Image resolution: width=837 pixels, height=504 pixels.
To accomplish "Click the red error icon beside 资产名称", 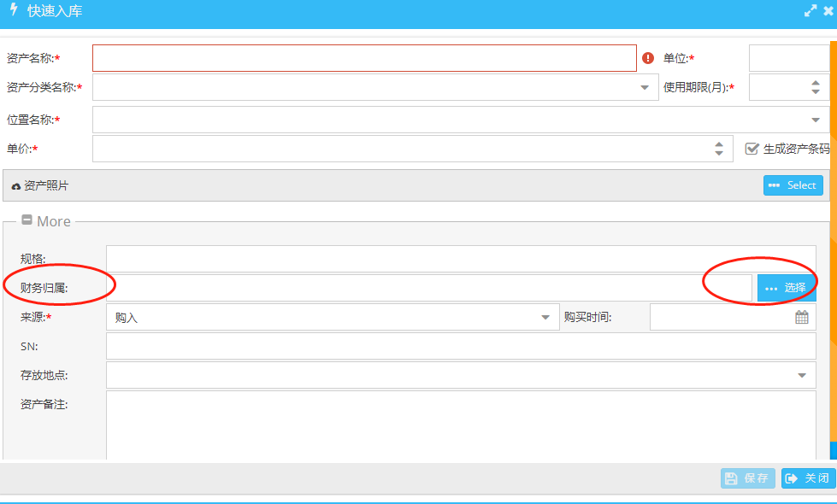I will 648,57.
